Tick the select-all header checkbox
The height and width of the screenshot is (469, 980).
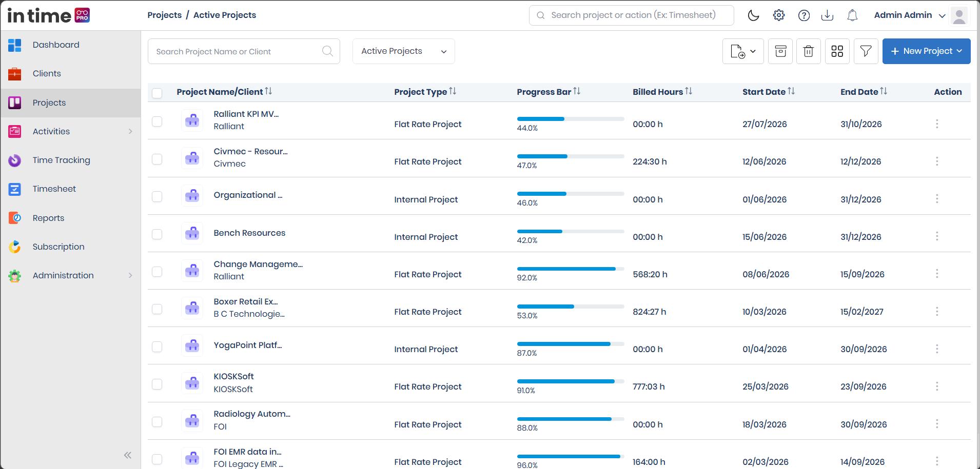tap(157, 93)
